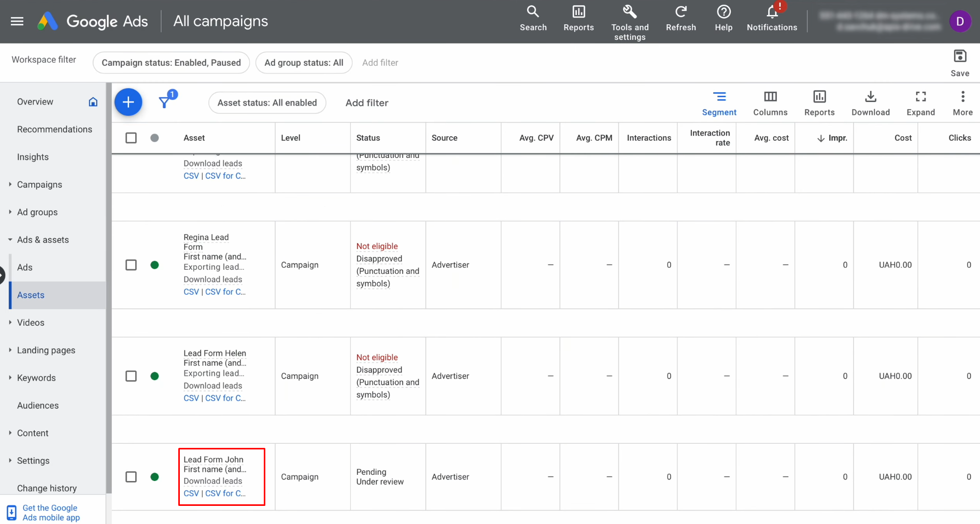Viewport: 980px width, 524px height.
Task: Click the sidebar vertical scrollbar
Action: 108,288
